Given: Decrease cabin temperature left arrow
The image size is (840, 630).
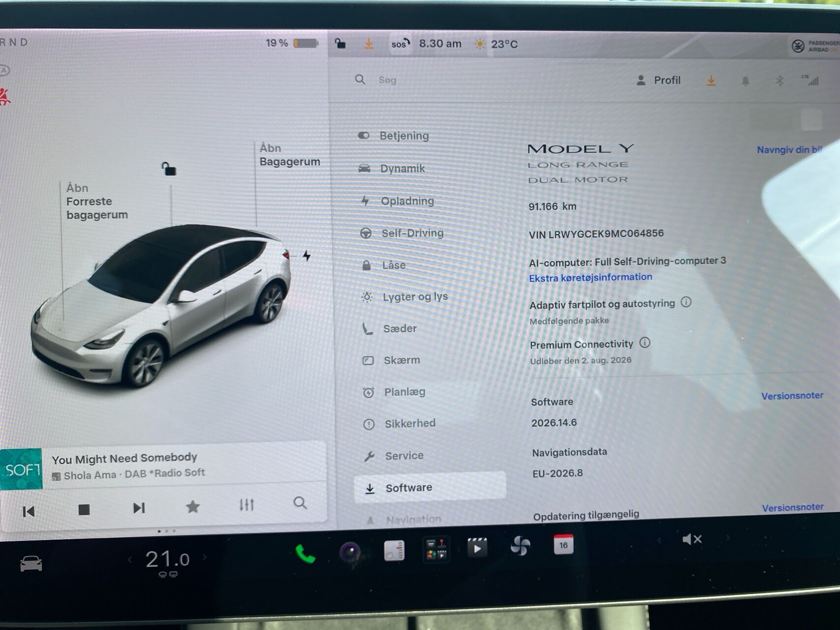Looking at the screenshot, I should [x=130, y=560].
